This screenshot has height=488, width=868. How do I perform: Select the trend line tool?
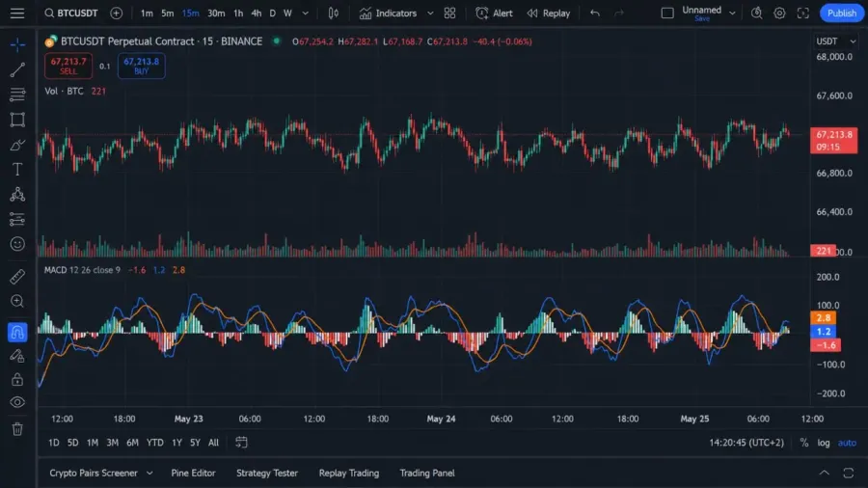[17, 69]
